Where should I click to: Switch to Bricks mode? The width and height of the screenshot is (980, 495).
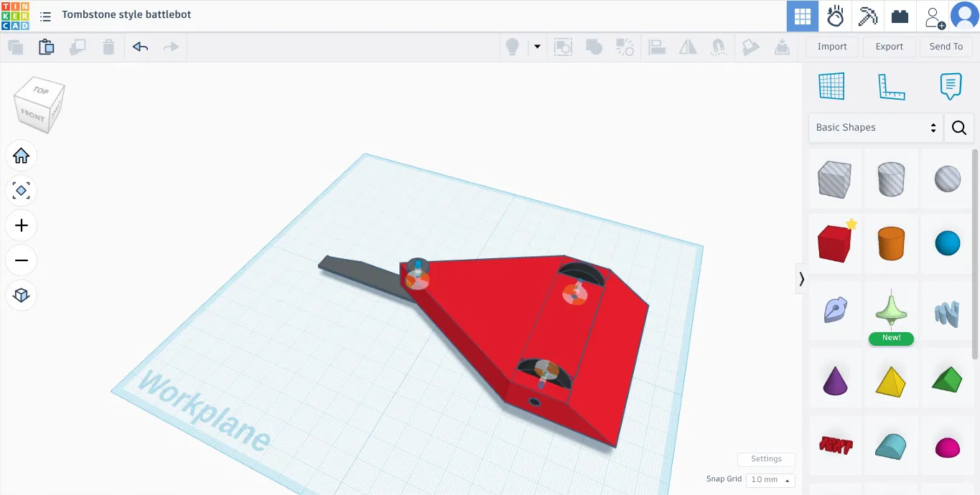(x=900, y=16)
